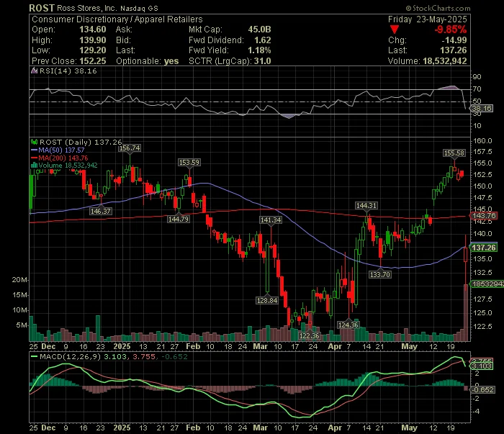Click the 146.37 low price label
The width and height of the screenshot is (504, 434).
pyautogui.click(x=101, y=212)
